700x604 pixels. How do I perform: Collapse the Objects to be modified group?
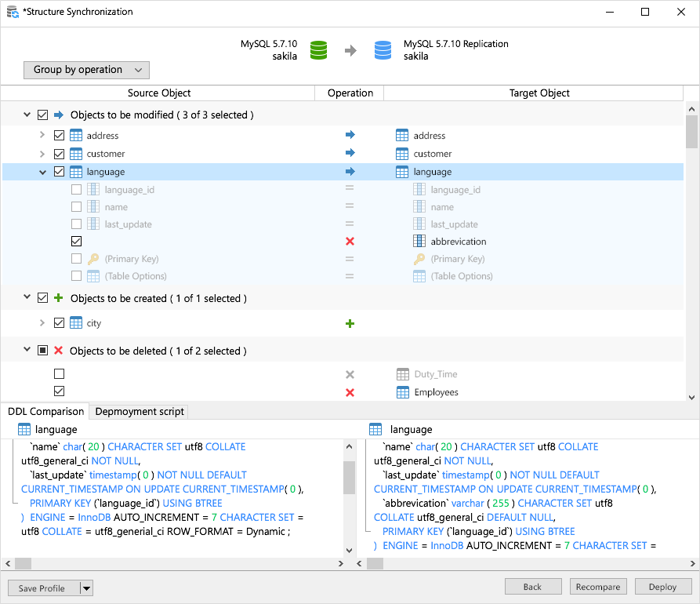click(x=27, y=115)
